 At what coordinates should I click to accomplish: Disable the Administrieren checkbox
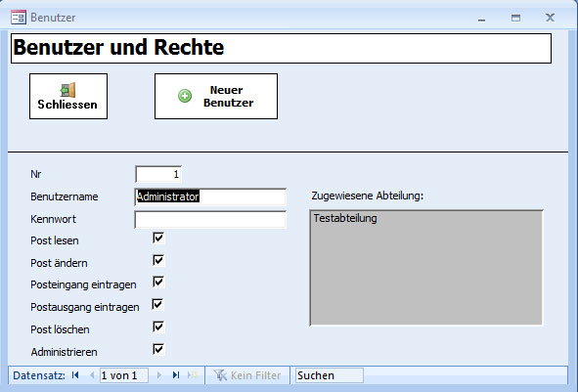point(158,349)
